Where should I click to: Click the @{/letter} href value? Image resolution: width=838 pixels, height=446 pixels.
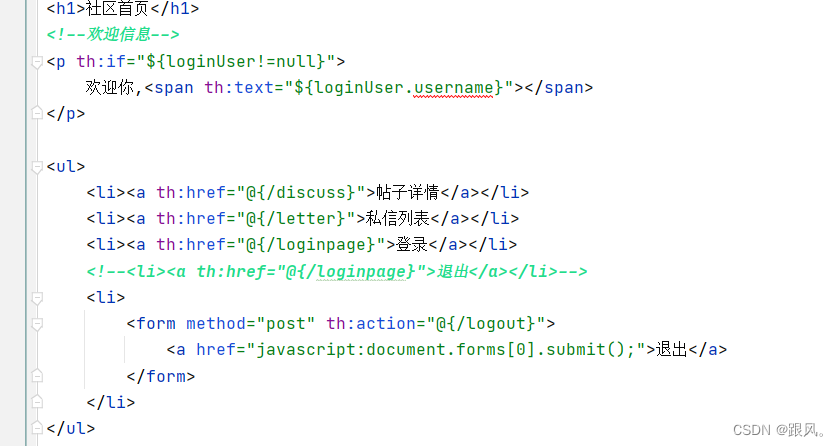(295, 218)
